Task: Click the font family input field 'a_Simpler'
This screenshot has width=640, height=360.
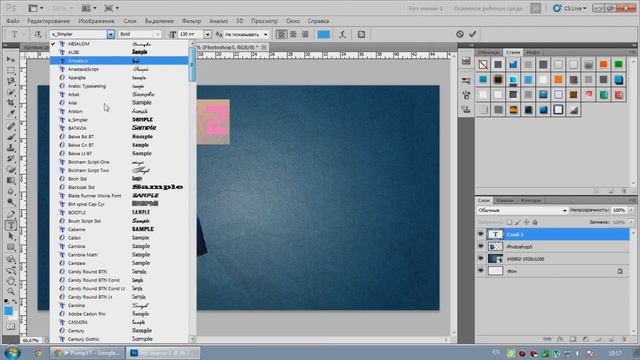Action: (78, 34)
